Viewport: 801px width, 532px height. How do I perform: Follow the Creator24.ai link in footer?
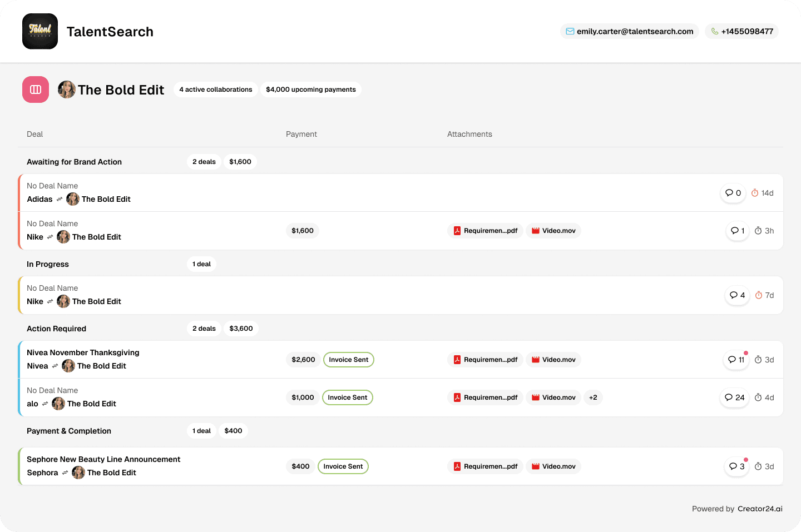point(760,509)
